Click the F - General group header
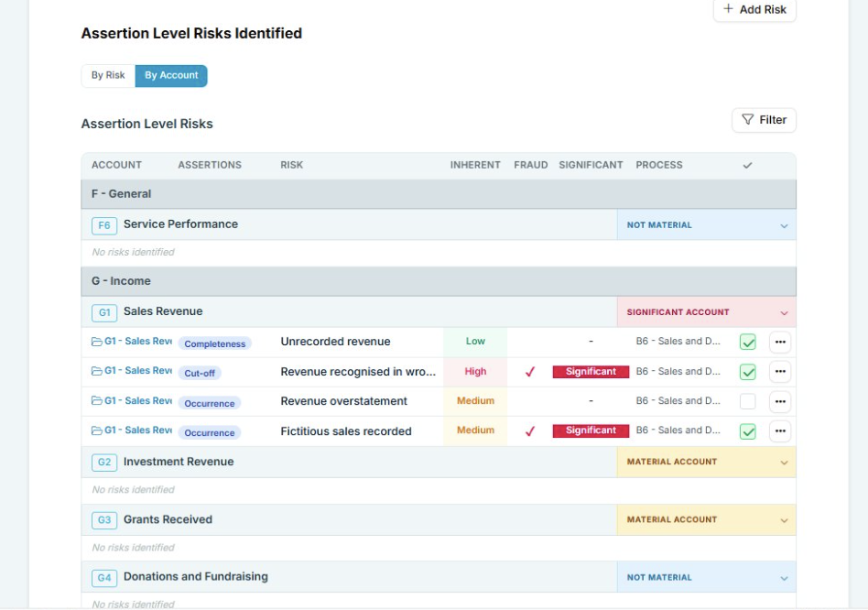868x610 pixels. (x=439, y=194)
